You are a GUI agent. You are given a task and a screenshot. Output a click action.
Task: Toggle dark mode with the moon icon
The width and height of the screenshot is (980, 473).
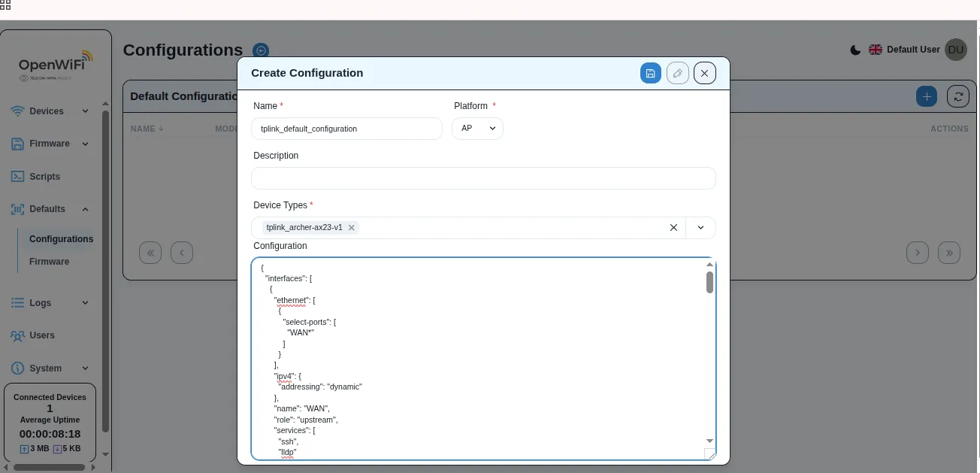[x=855, y=50]
